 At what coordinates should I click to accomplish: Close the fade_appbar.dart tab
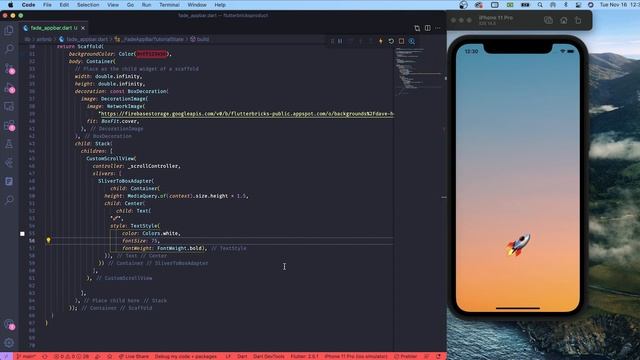[83, 28]
